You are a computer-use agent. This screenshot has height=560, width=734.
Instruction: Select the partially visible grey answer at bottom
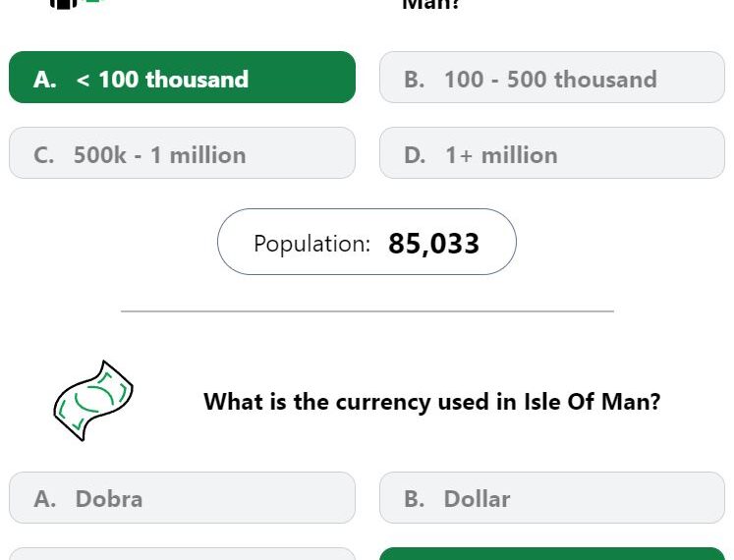click(x=182, y=553)
